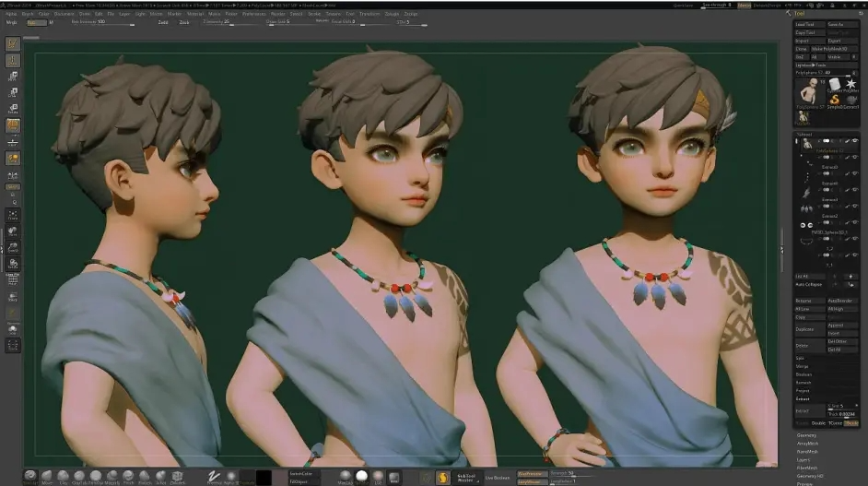Select the Standard brush in bottom shelf
This screenshot has width=868, height=486.
tap(30, 476)
